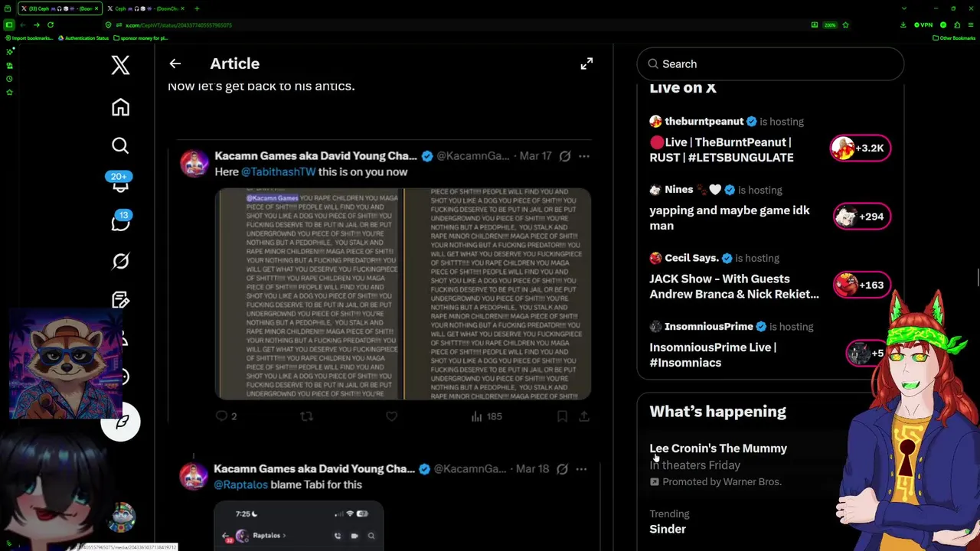Join Nines yapping live space
The width and height of the screenshot is (980, 551).
click(x=729, y=218)
